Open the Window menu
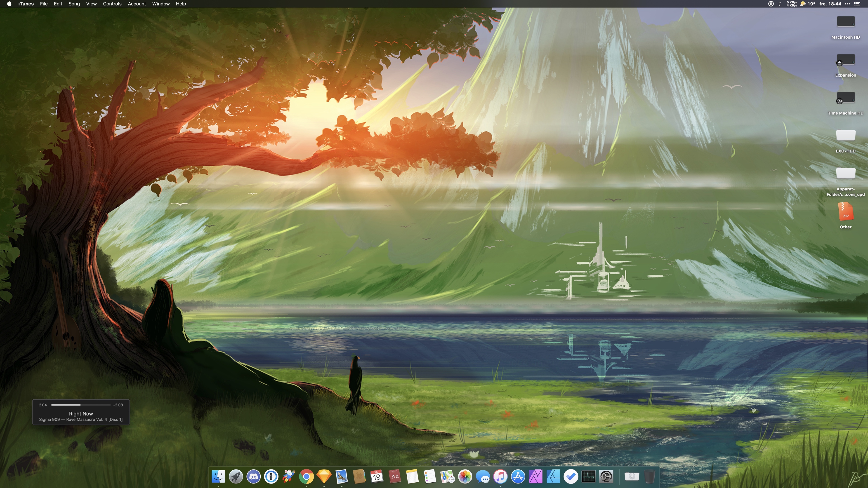Image resolution: width=868 pixels, height=488 pixels. (x=161, y=4)
